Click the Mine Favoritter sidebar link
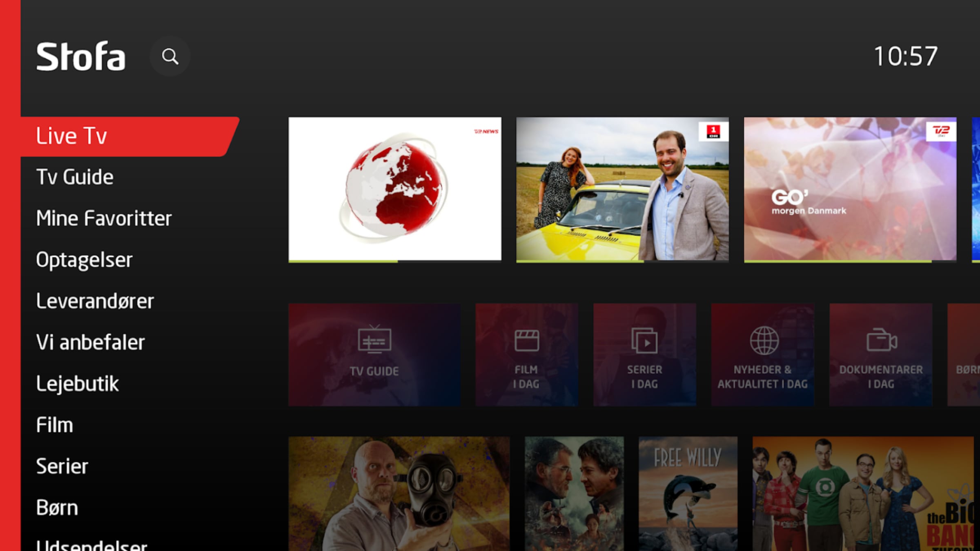980x551 pixels. coord(104,218)
